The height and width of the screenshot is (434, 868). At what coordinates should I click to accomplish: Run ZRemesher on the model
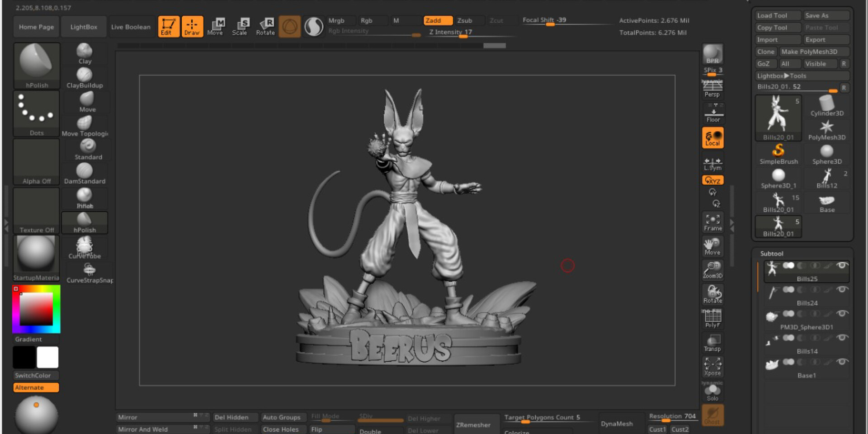(473, 425)
